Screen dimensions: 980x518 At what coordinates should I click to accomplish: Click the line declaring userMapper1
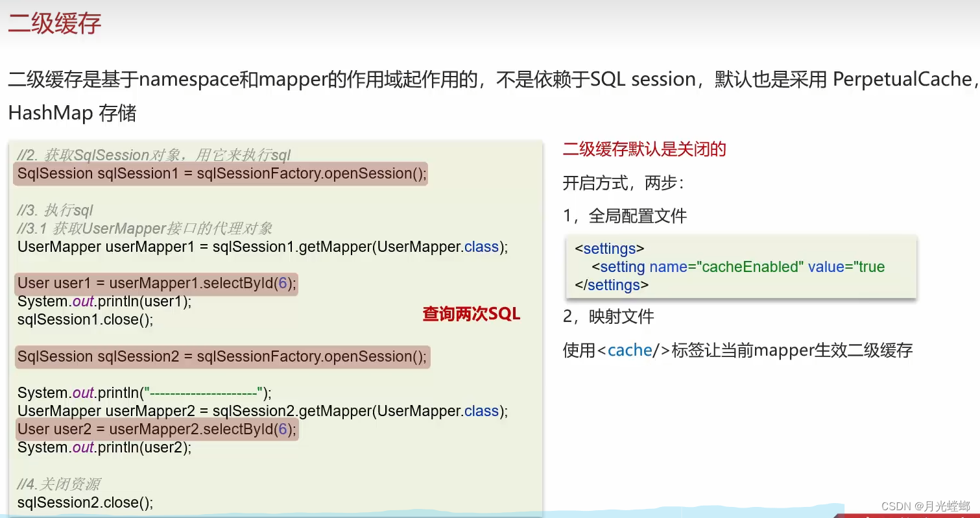tap(263, 247)
